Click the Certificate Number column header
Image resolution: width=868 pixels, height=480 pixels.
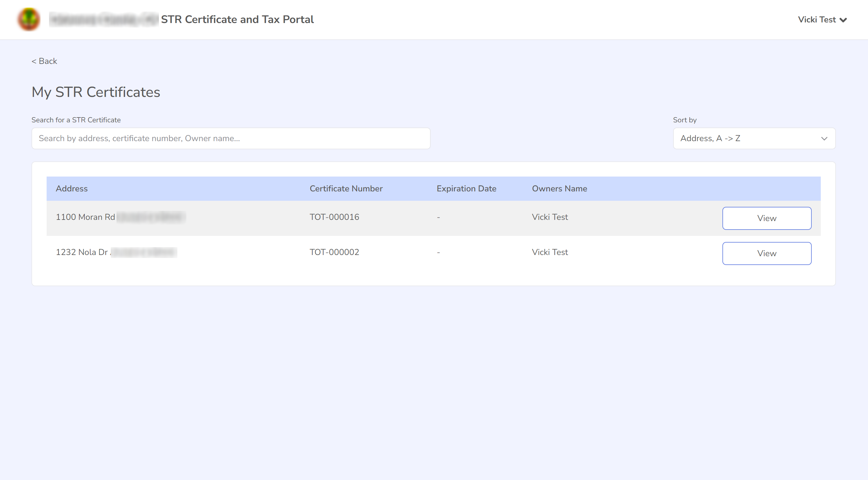click(346, 188)
